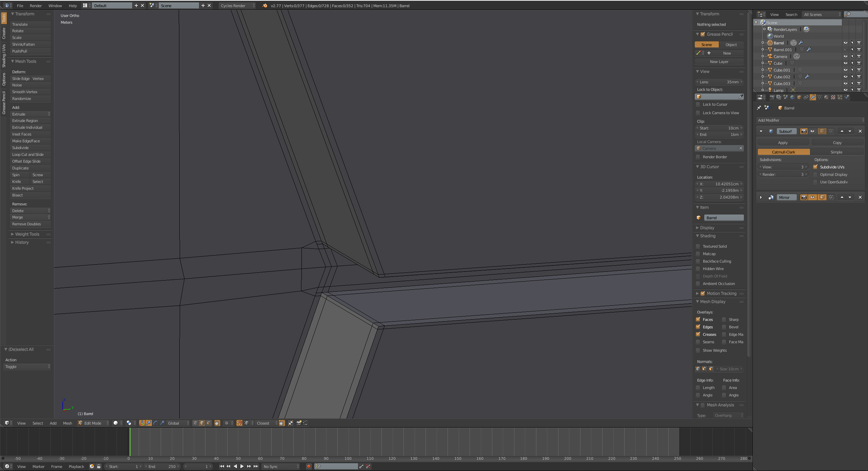Play the animation forward

tap(242, 466)
